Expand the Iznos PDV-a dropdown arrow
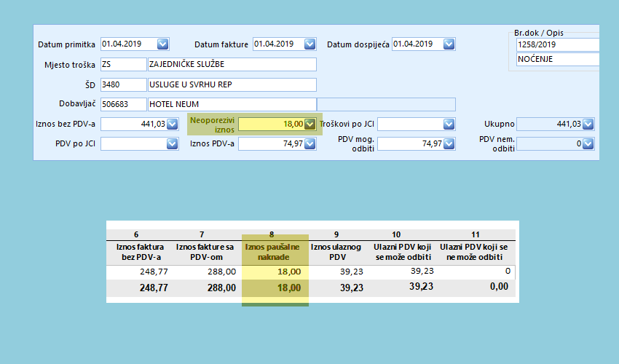 click(310, 143)
